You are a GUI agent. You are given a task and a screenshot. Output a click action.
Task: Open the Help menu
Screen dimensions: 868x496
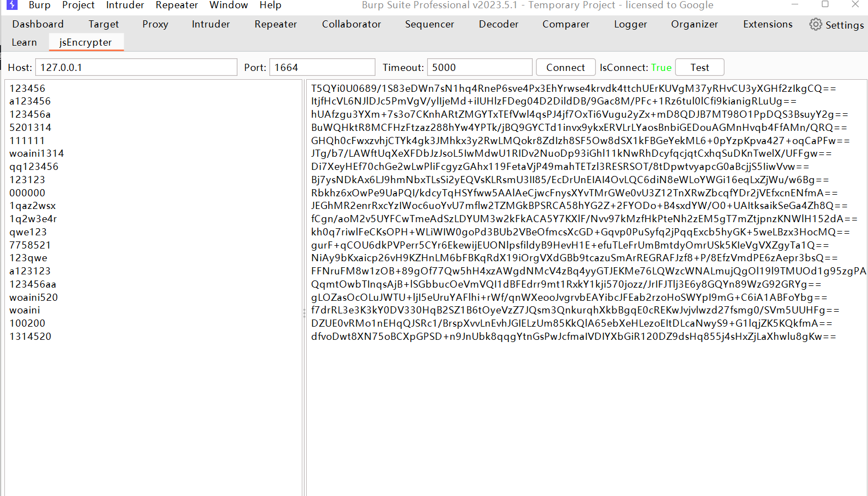coord(270,5)
